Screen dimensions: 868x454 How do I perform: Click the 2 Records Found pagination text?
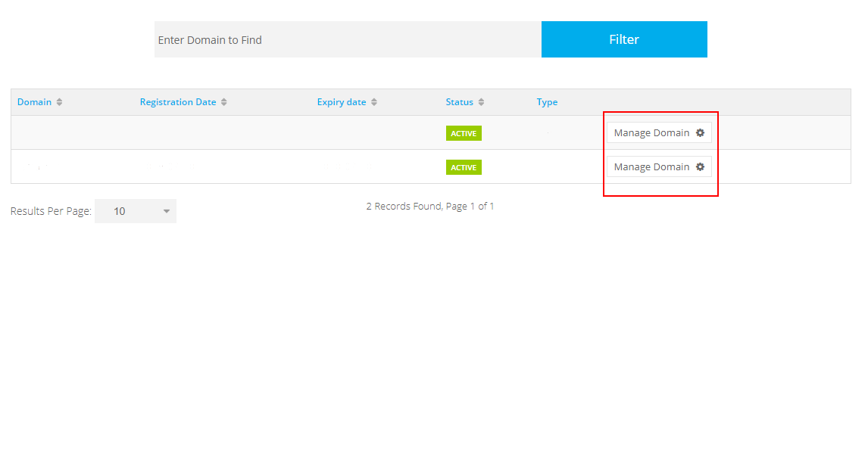point(430,207)
